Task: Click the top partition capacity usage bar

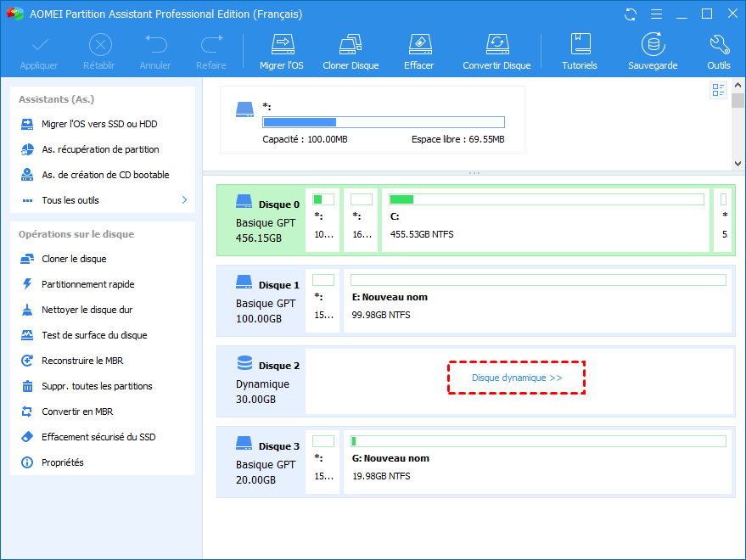Action: pyautogui.click(x=384, y=122)
